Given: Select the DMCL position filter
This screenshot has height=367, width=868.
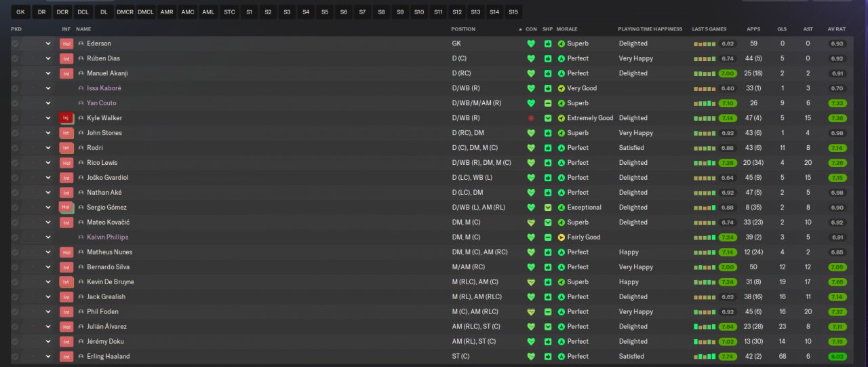Looking at the screenshot, I should coord(145,12).
